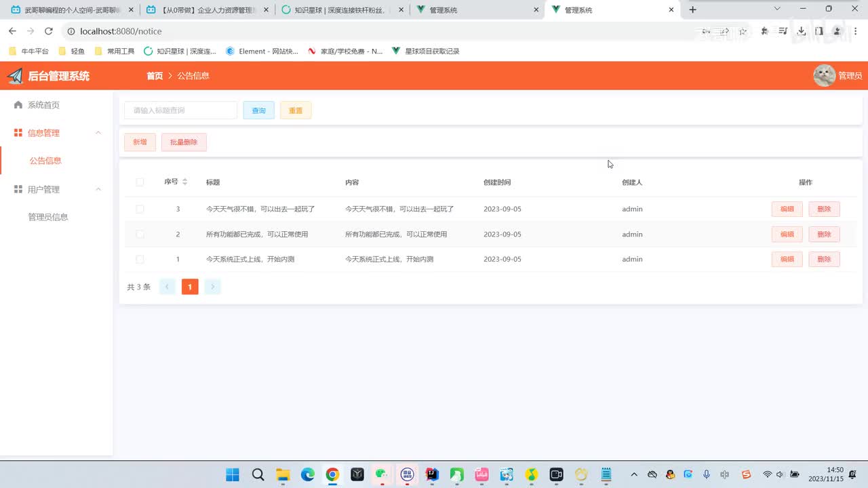Open Chrome three-dot menu
The height and width of the screenshot is (488, 868).
[x=856, y=31]
